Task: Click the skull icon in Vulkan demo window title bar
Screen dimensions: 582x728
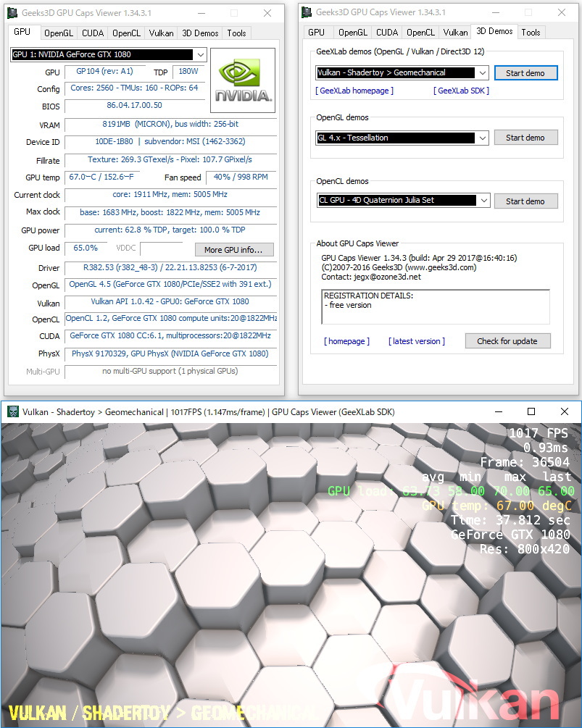Action: (x=13, y=412)
